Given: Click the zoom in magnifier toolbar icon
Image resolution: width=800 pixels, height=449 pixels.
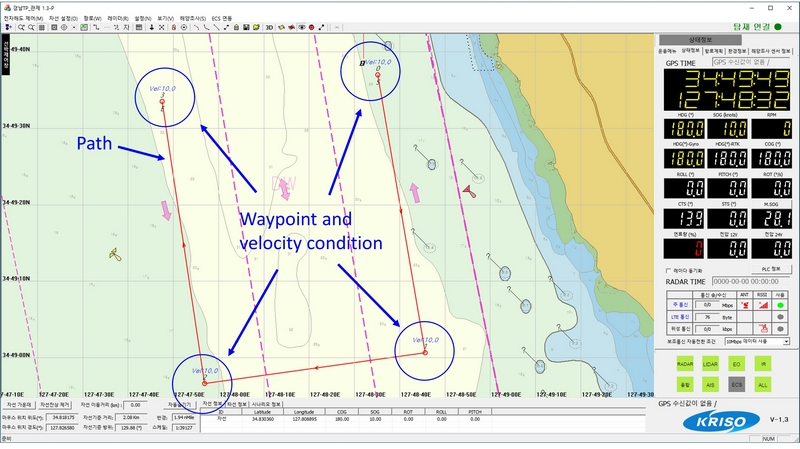Looking at the screenshot, I should 21,28.
